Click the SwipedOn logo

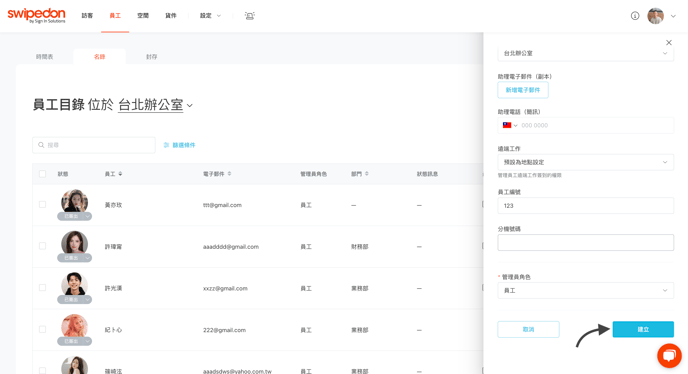(36, 15)
